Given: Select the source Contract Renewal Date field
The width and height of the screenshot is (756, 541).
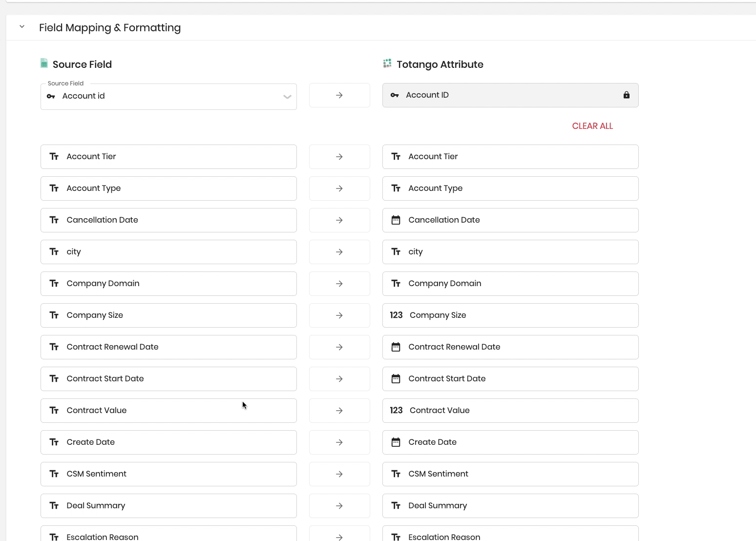Looking at the screenshot, I should (168, 347).
